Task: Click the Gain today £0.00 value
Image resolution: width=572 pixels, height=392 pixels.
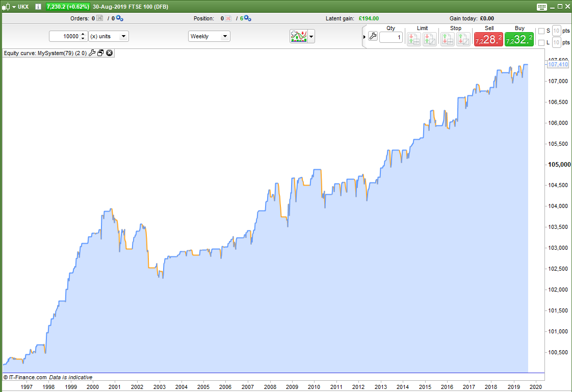Action: pyautogui.click(x=487, y=18)
